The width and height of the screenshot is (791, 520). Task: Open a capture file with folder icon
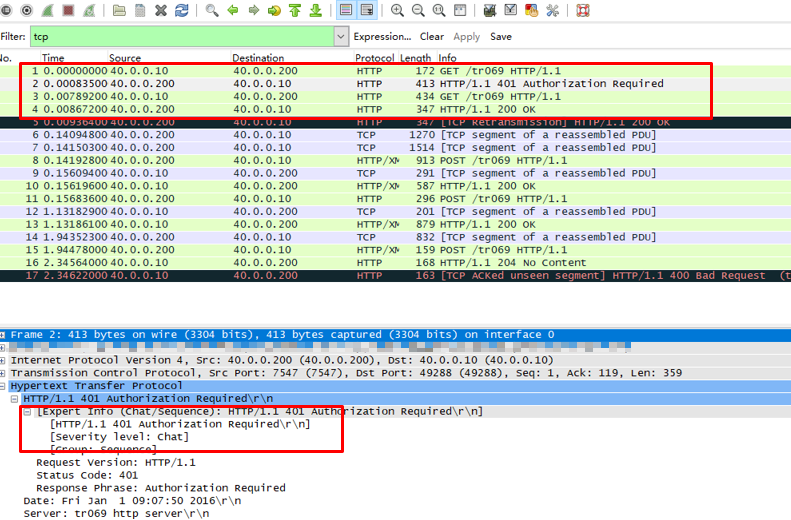coord(119,10)
